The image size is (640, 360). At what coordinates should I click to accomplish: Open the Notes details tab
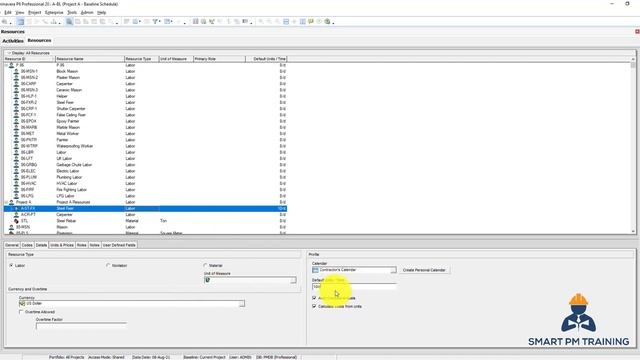94,245
